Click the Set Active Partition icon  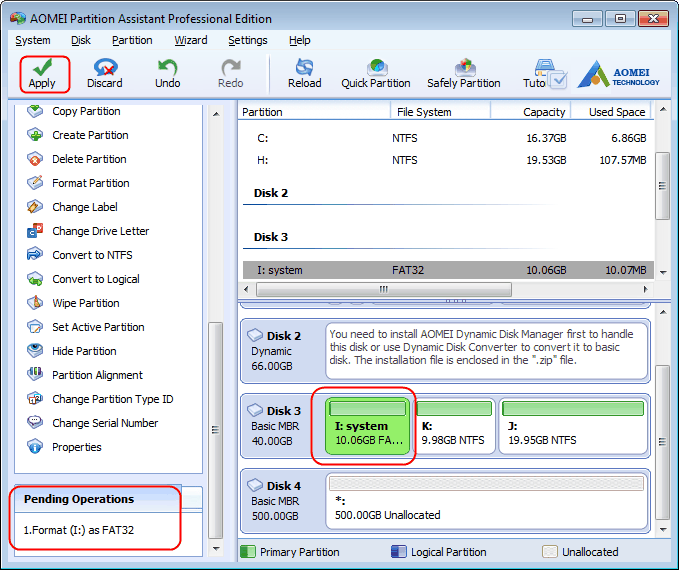[x=35, y=327]
